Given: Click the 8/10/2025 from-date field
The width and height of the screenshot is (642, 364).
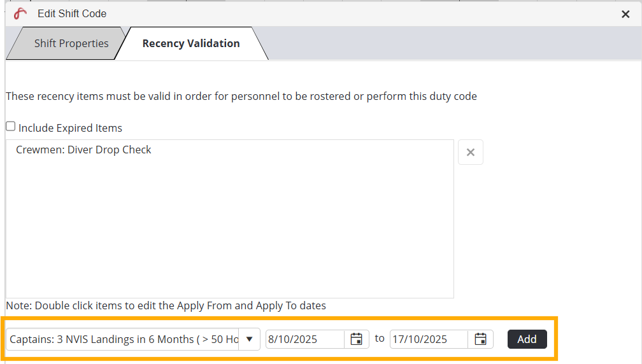Looking at the screenshot, I should point(305,339).
